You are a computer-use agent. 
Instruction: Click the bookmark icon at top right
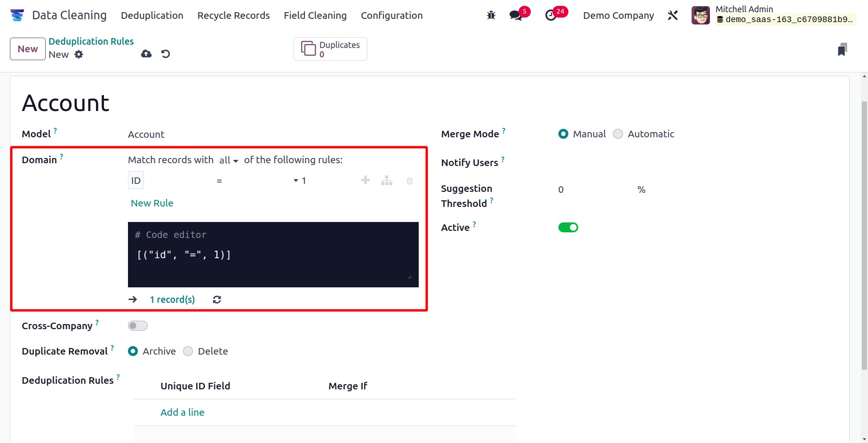click(842, 49)
